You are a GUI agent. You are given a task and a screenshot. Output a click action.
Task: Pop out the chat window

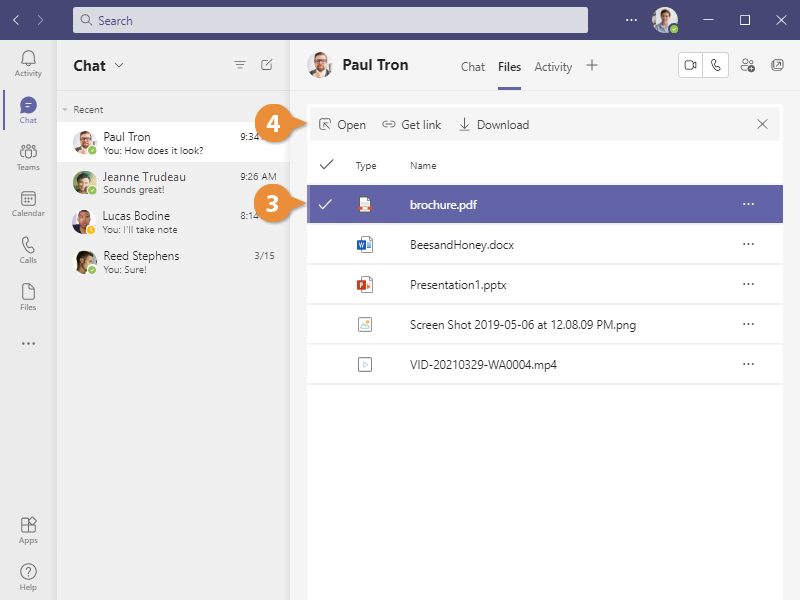tap(778, 65)
